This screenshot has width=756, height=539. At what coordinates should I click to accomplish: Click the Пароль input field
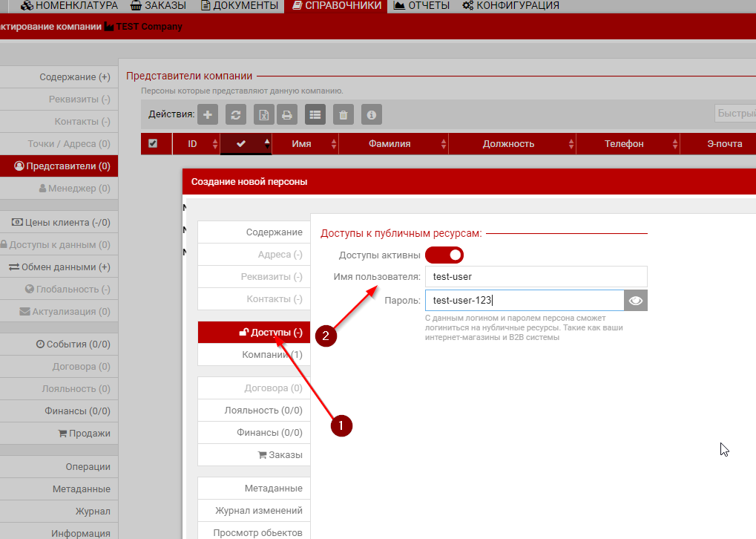point(524,300)
